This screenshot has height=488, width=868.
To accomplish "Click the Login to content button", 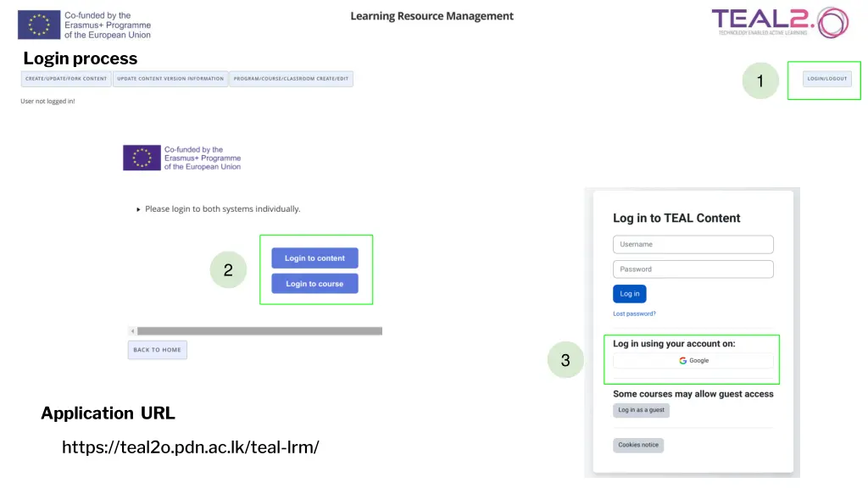I will click(314, 258).
